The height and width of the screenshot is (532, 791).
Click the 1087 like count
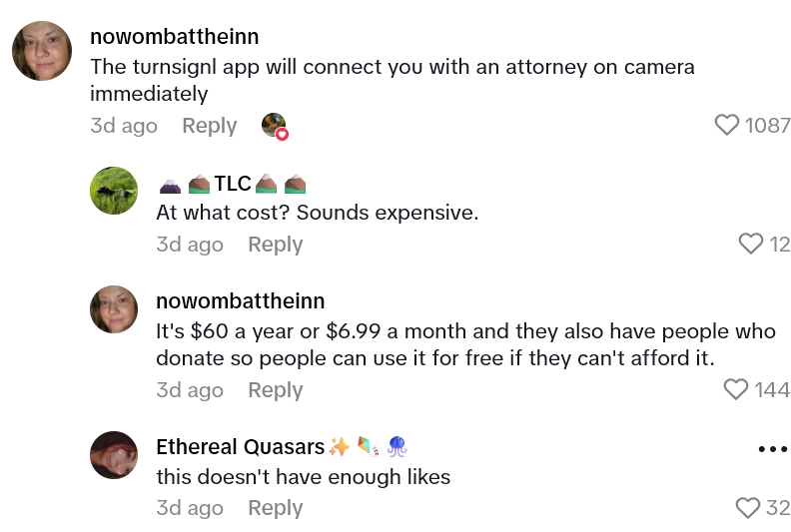tap(767, 126)
